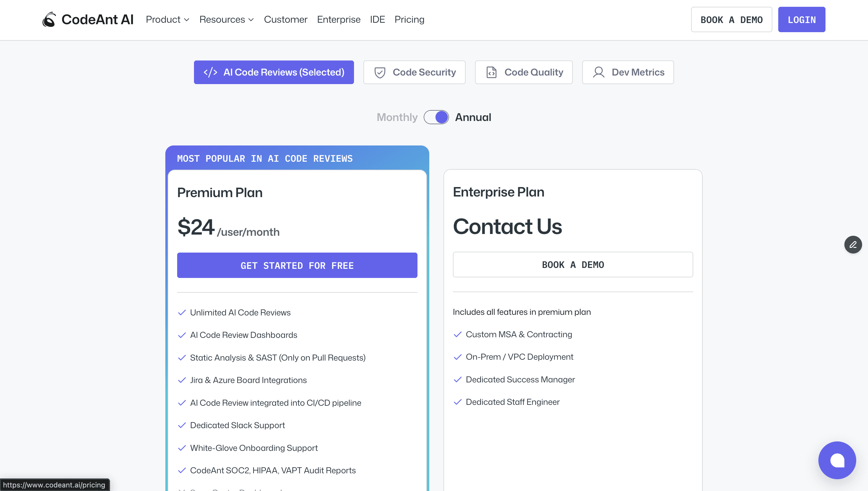Screen dimensions: 868x491
Task: Open the chat bubble widget
Action: coord(837,460)
